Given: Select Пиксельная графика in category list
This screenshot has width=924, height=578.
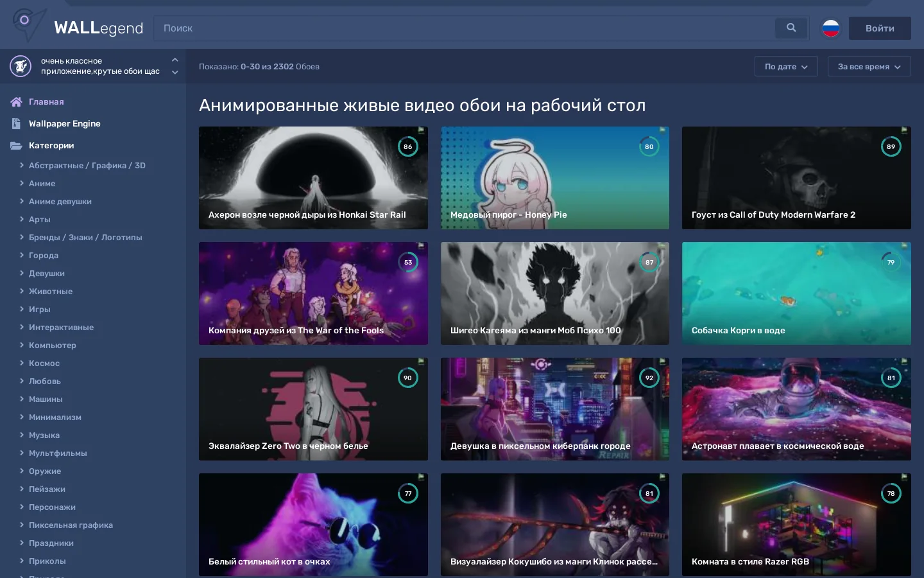Looking at the screenshot, I should [71, 525].
